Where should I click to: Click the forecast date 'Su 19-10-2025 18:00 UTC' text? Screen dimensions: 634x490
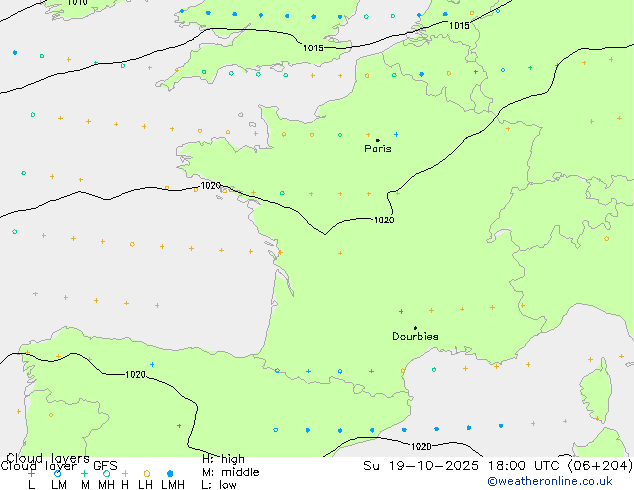point(463,466)
